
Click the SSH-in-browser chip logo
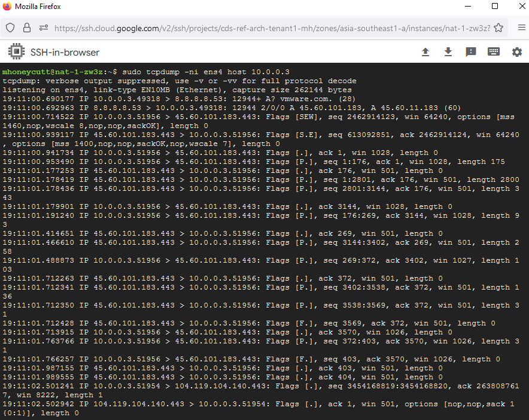16,51
